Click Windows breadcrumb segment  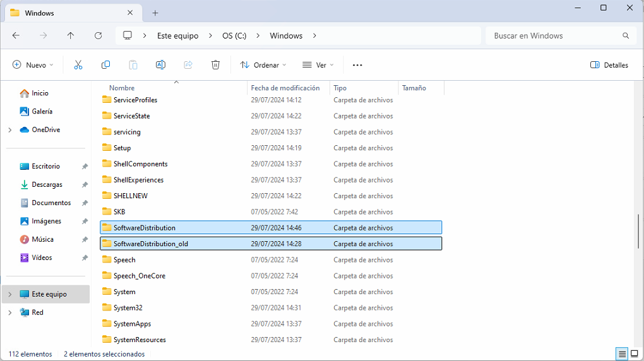click(x=286, y=36)
